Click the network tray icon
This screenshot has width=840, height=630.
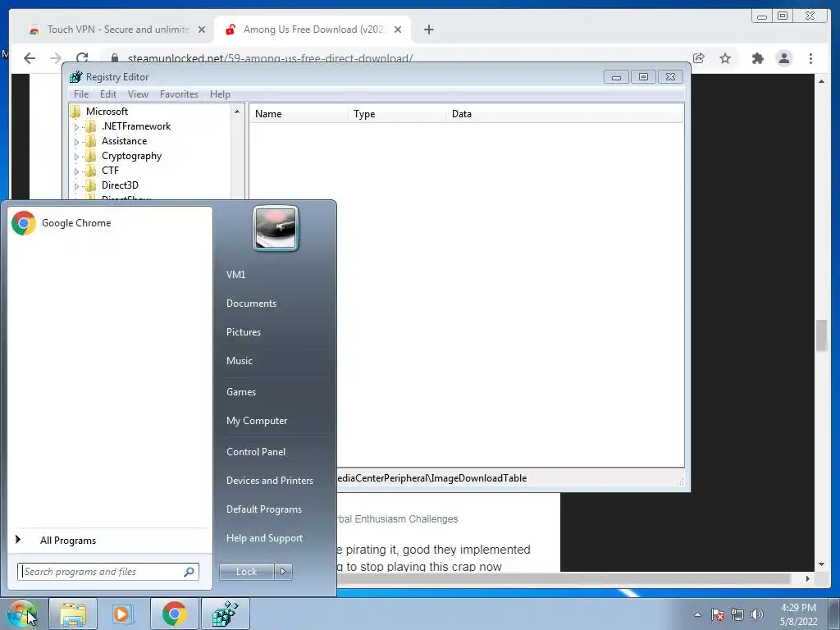click(x=737, y=614)
